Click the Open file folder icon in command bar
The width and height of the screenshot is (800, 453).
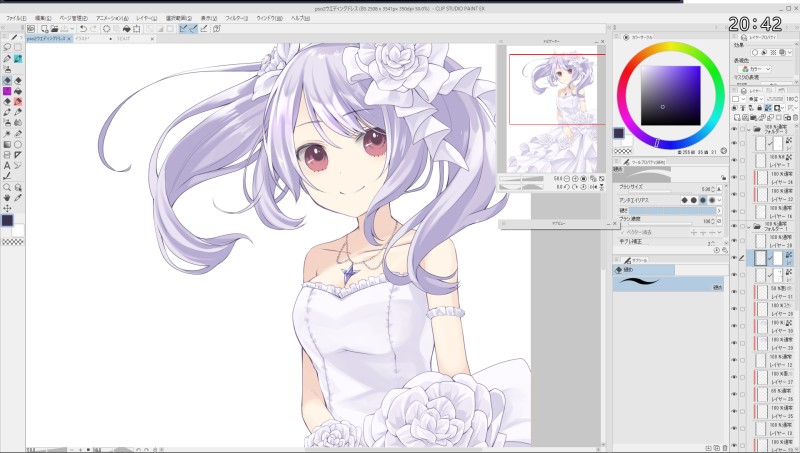(54, 29)
